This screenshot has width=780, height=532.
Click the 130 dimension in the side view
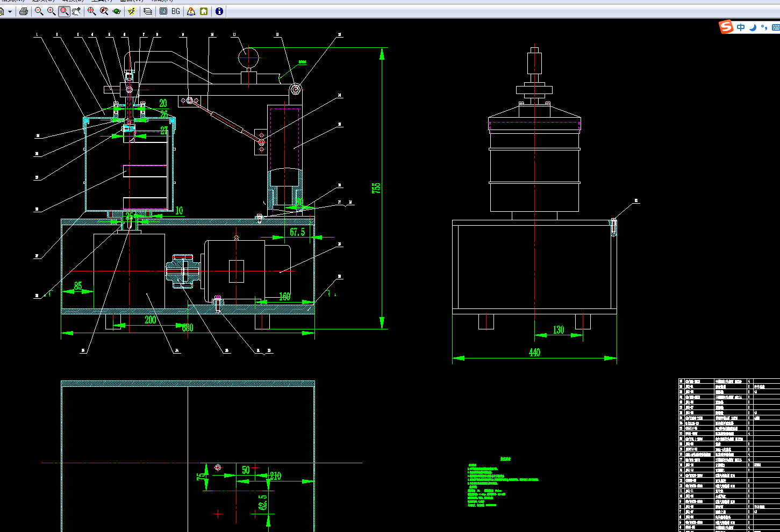[559, 330]
